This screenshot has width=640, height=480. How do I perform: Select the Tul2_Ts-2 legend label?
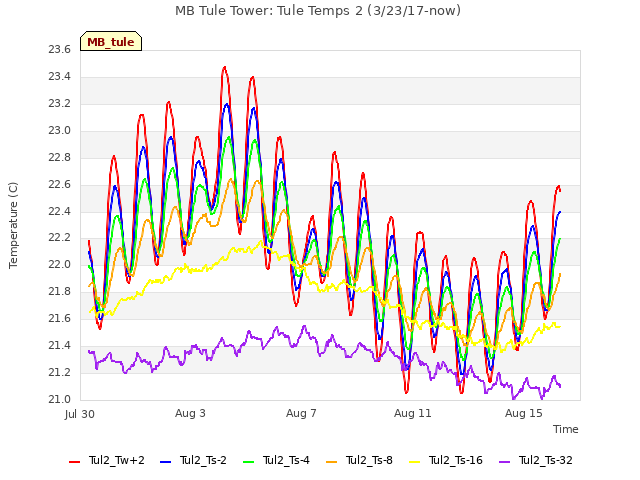203,460
